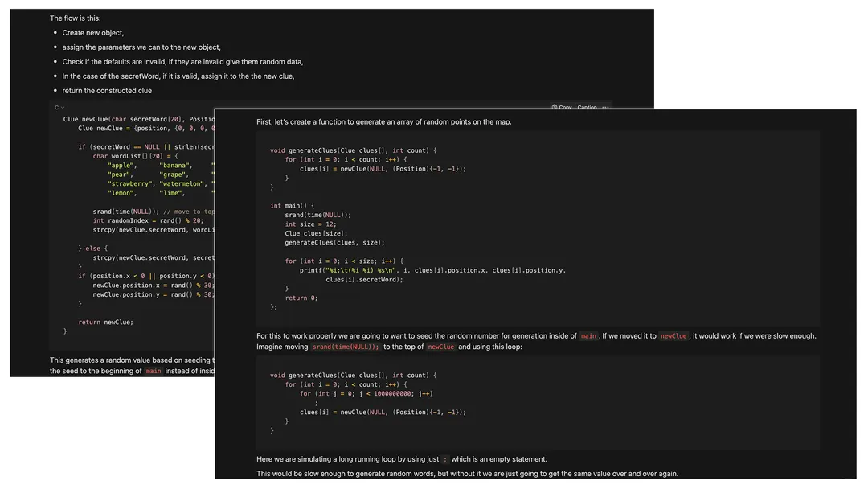
Task: Click the bullet "In the case of the secretWord"
Action: tap(178, 76)
